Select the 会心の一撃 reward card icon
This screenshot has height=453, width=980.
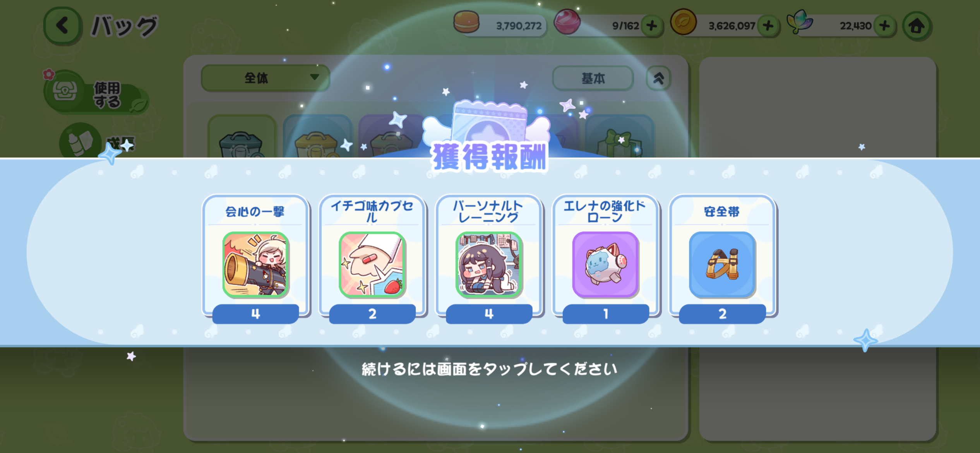tap(255, 264)
